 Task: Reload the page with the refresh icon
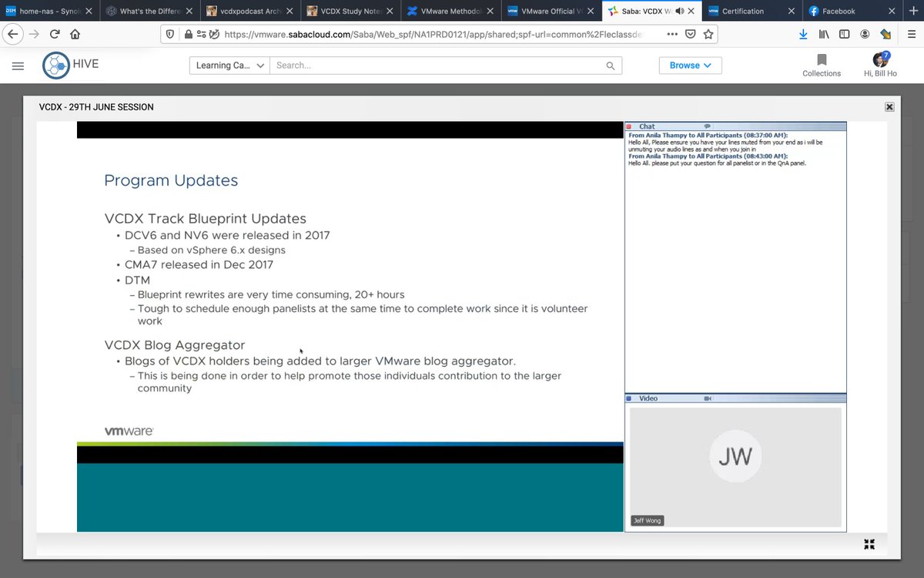[55, 34]
